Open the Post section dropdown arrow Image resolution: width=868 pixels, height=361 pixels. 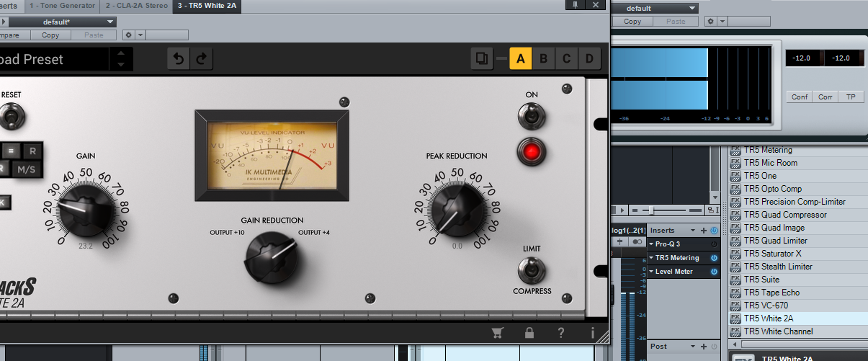pyautogui.click(x=694, y=347)
